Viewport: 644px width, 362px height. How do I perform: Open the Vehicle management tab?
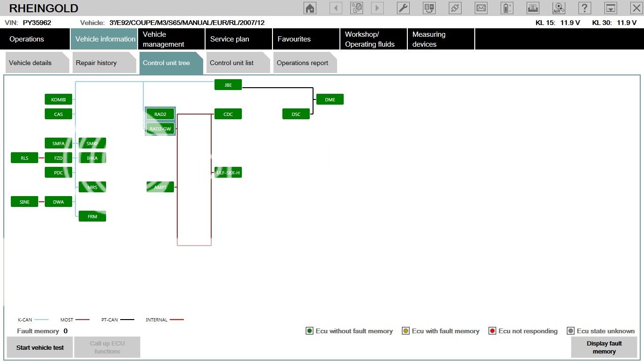coord(171,39)
